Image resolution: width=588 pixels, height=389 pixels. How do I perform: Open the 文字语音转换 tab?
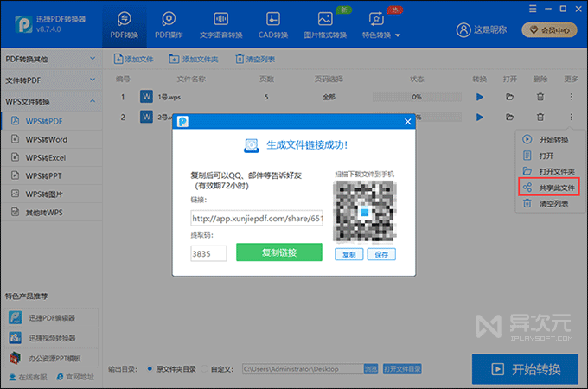coord(220,25)
